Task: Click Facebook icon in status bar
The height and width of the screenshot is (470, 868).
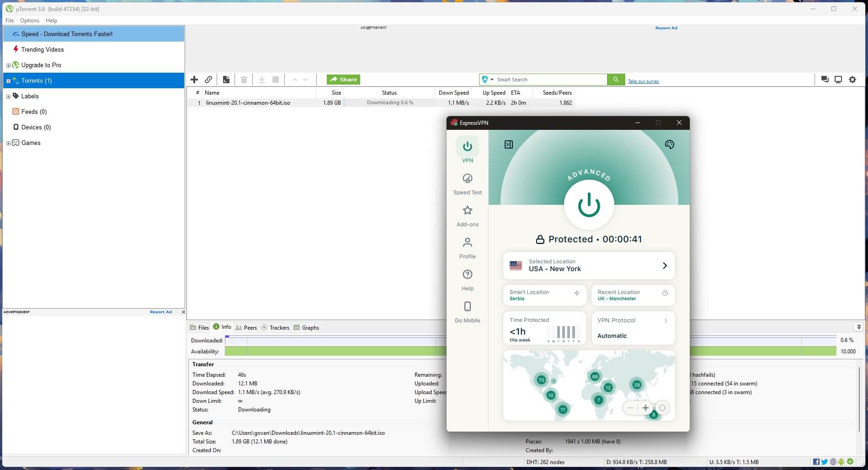Action: click(x=816, y=462)
